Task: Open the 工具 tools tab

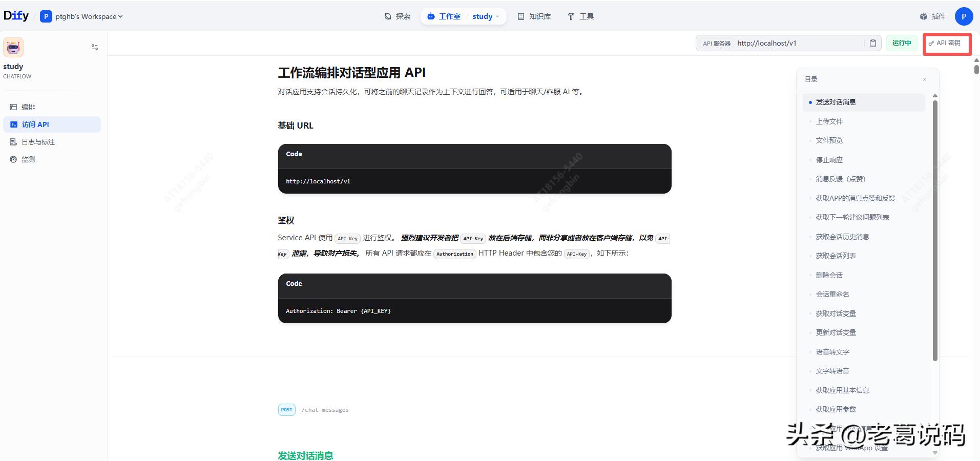Action: (x=581, y=16)
